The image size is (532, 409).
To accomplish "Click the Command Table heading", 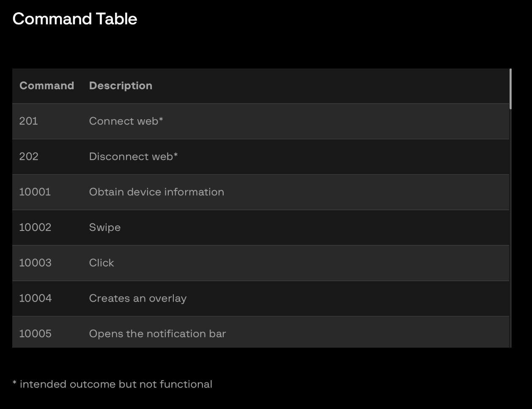I will [75, 19].
